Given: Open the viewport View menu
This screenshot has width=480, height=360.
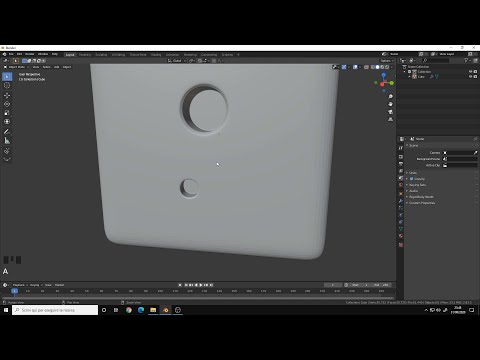Looking at the screenshot, I should point(36,67).
